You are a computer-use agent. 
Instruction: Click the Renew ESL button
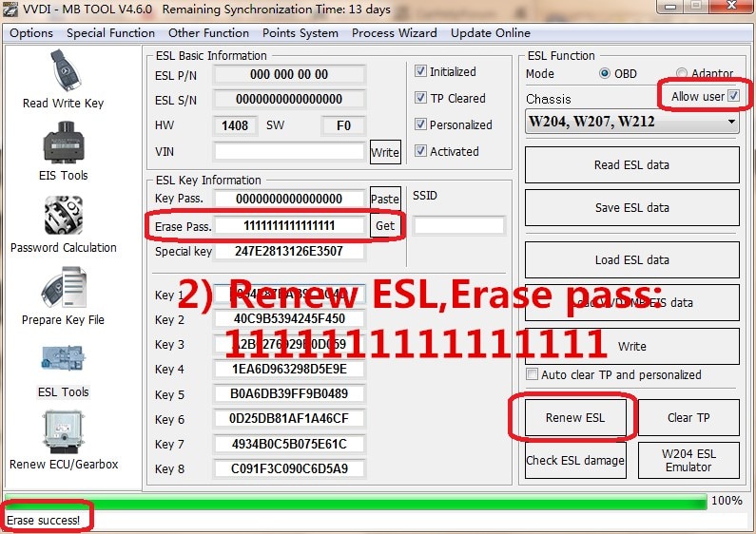(x=574, y=418)
